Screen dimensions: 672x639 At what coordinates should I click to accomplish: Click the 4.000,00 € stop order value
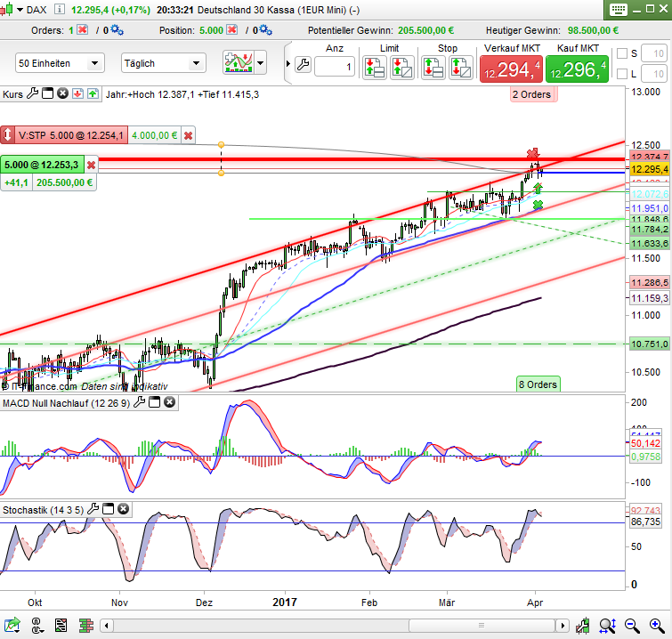pos(154,135)
